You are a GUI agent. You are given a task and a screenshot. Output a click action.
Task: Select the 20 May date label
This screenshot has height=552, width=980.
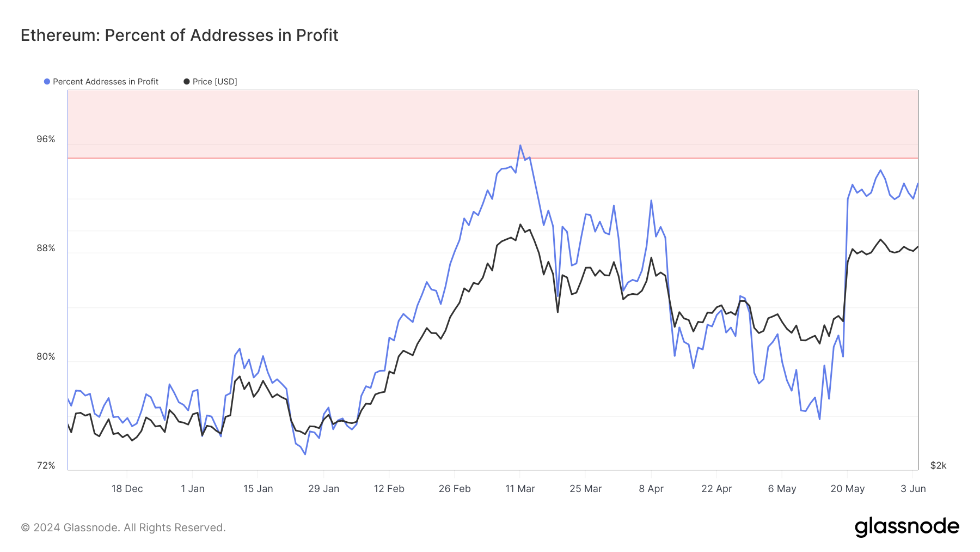848,489
